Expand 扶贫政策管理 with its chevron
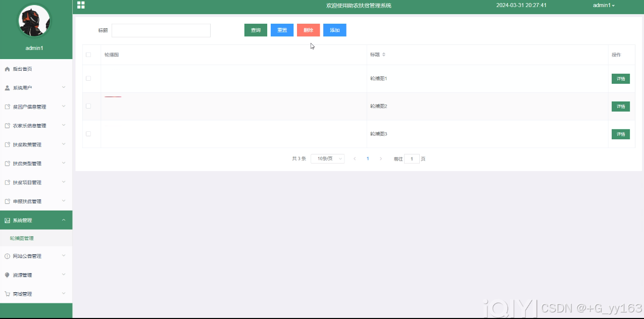The height and width of the screenshot is (319, 644). coord(64,144)
